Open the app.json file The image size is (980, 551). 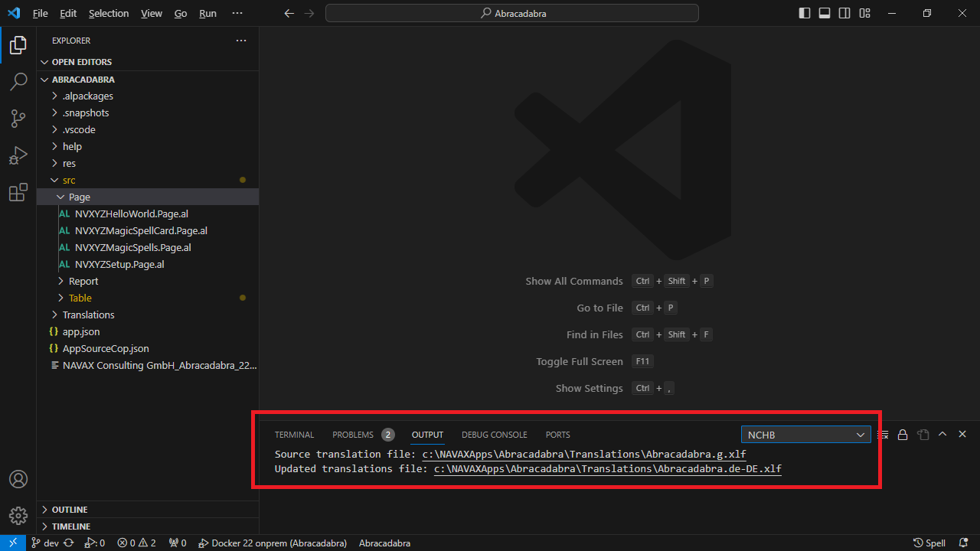point(148,332)
